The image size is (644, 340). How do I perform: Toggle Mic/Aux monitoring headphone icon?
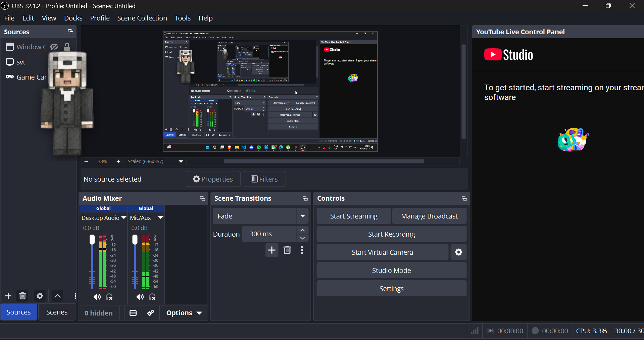152,297
